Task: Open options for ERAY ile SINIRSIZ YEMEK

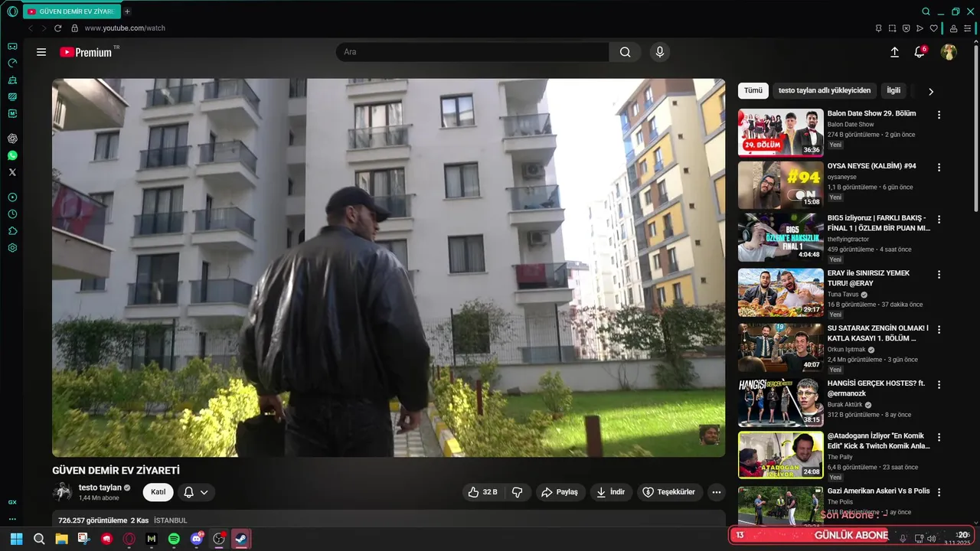Action: [x=939, y=274]
